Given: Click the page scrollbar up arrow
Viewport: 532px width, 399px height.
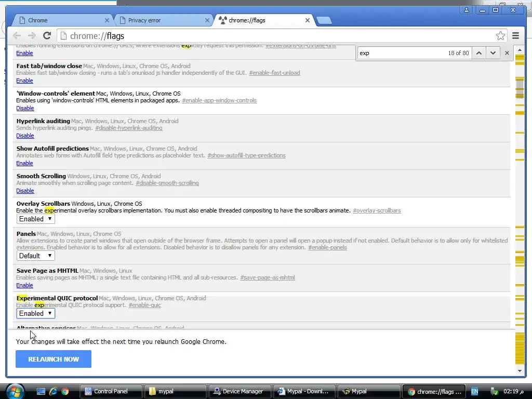Looking at the screenshot, I should tap(520, 50).
